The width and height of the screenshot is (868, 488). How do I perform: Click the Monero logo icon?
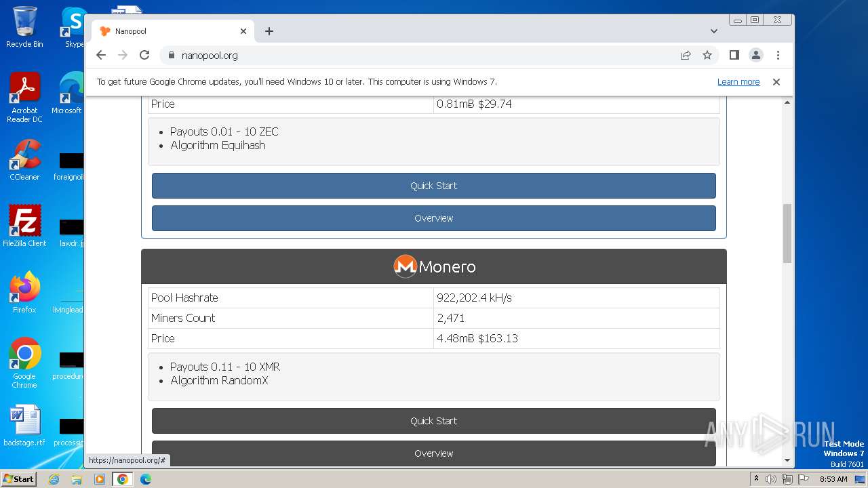[x=405, y=266]
